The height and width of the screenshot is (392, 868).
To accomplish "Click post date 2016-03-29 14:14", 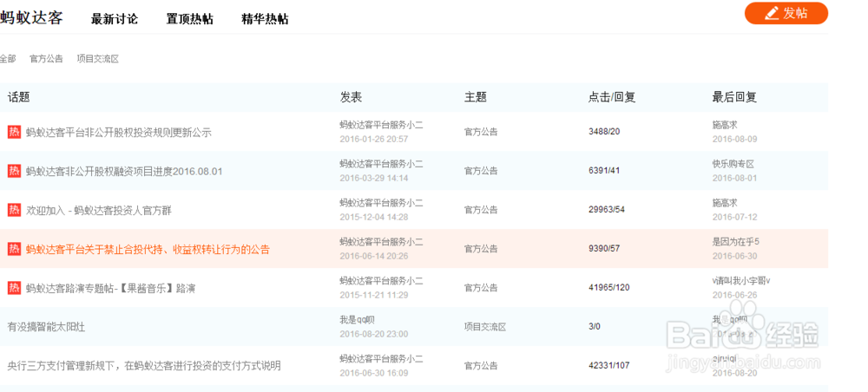I will pyautogui.click(x=373, y=178).
